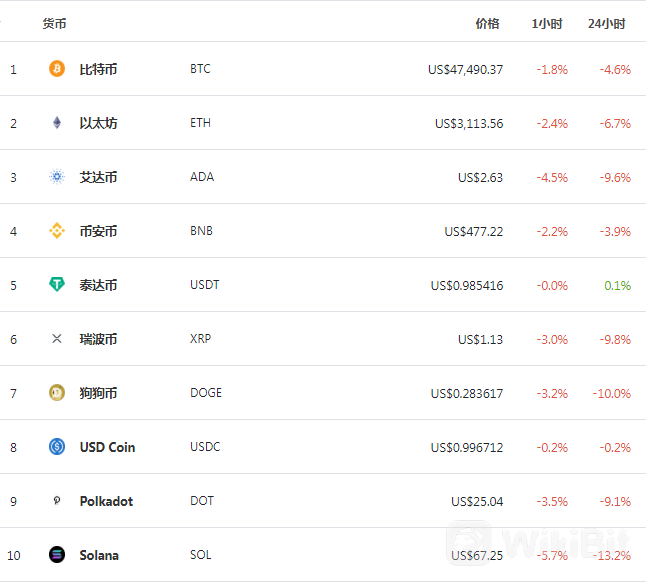Open the Solana name link
Viewport: 646px width, 584px height.
[99, 555]
